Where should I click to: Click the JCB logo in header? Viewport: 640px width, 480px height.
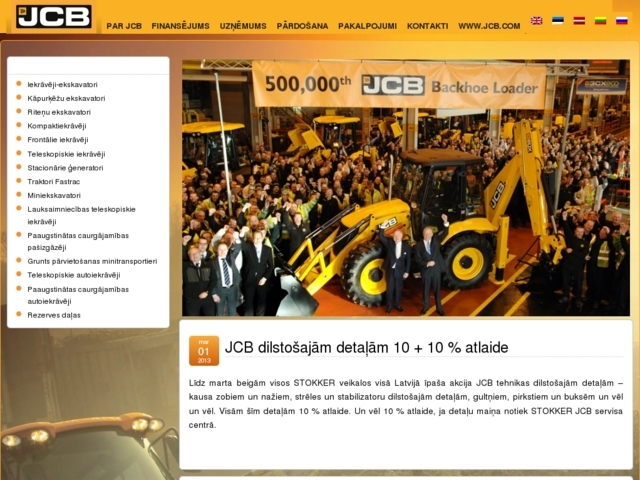pyautogui.click(x=54, y=17)
